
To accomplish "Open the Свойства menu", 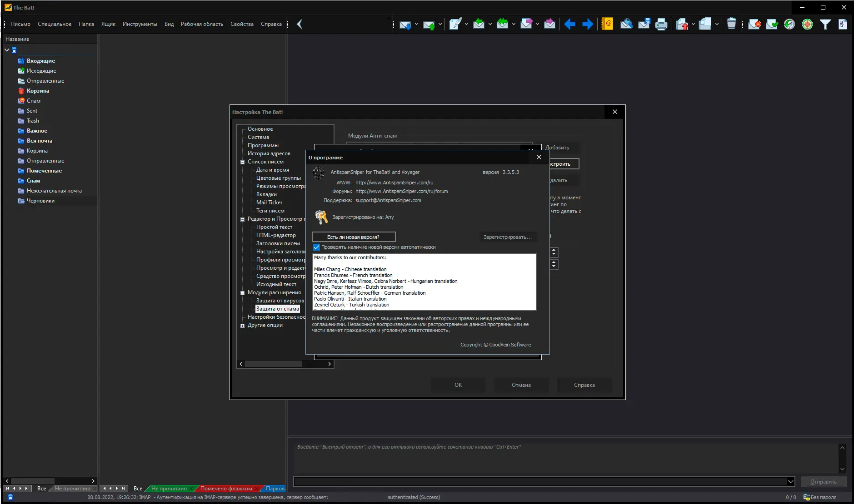I will click(242, 24).
